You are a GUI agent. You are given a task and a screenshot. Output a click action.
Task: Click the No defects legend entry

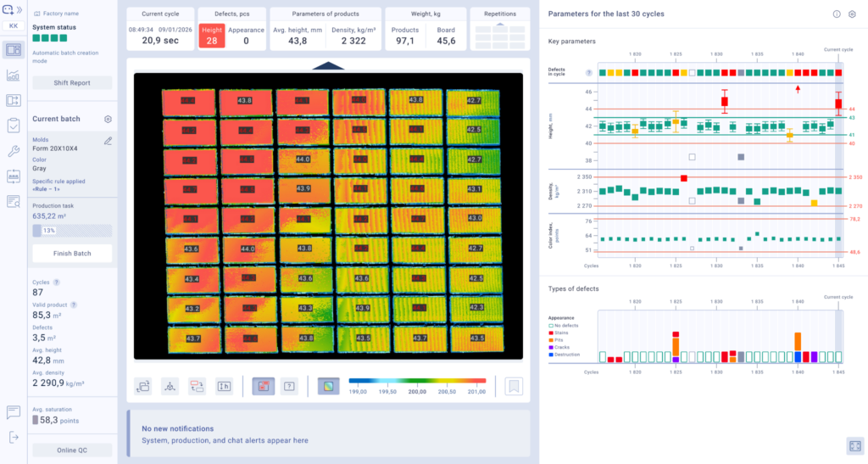pyautogui.click(x=563, y=326)
